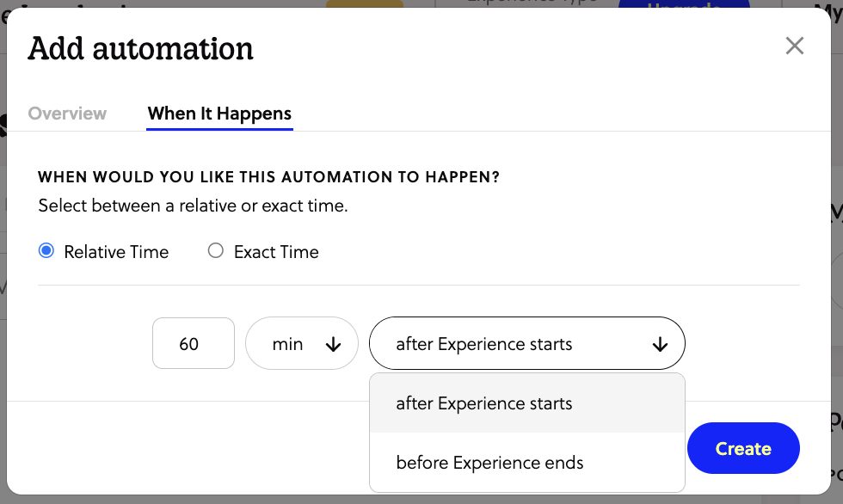Close the Add automation dialog

pyautogui.click(x=794, y=46)
